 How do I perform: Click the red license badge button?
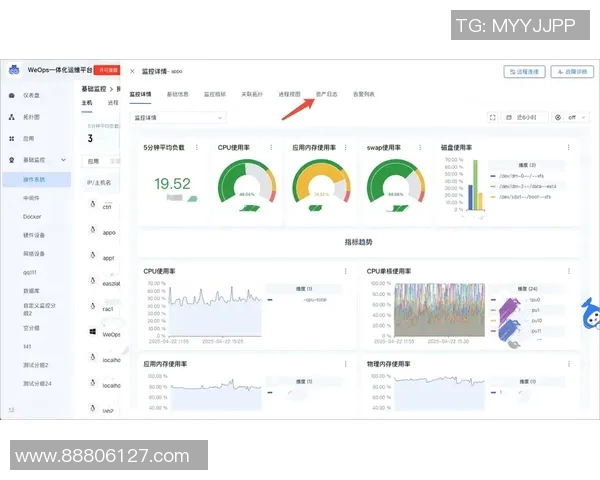107,70
